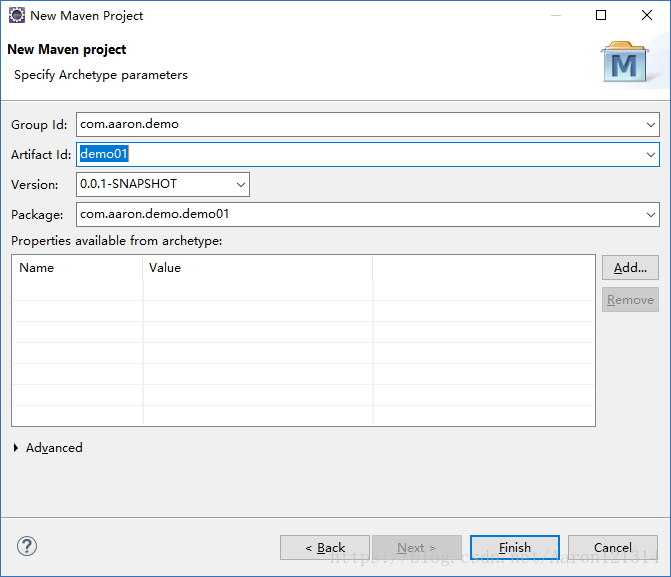The image size is (671, 577).
Task: Open the Version dropdown arrow
Action: coord(241,184)
